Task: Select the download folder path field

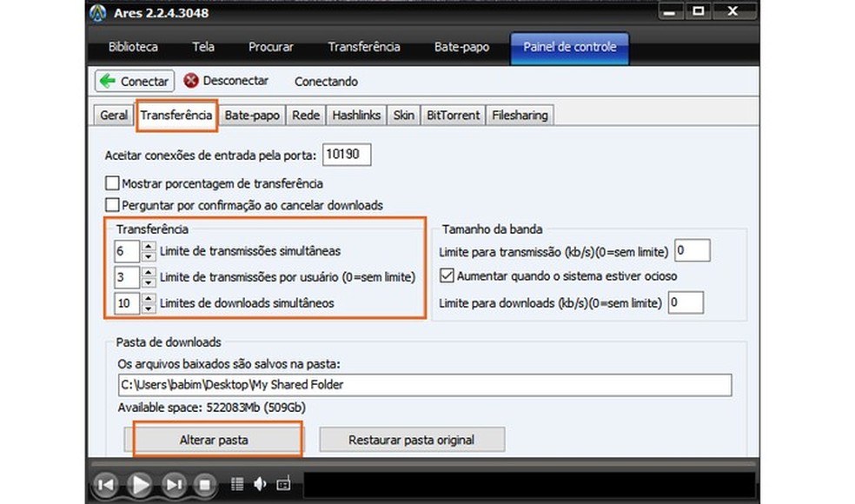Action: [424, 385]
